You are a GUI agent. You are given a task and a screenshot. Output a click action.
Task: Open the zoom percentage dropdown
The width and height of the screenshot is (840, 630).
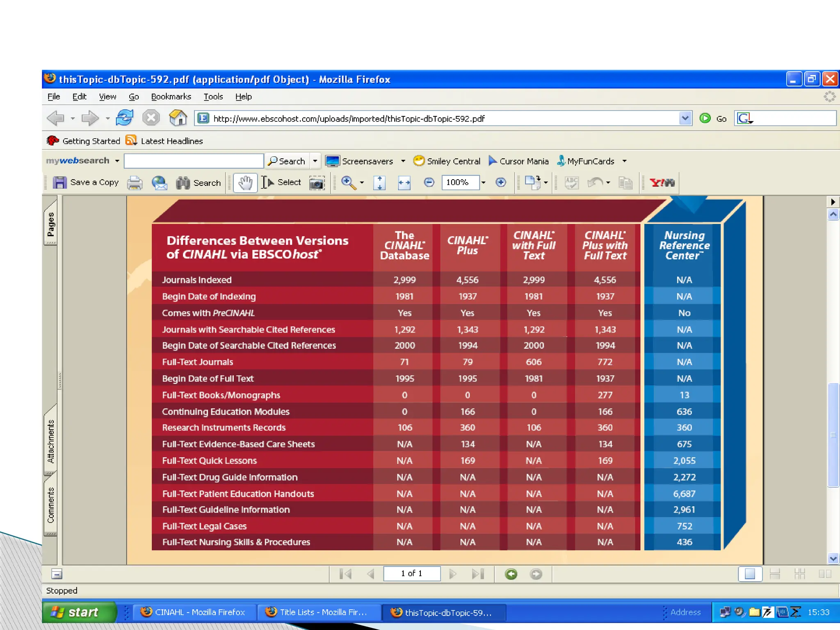pyautogui.click(x=484, y=183)
